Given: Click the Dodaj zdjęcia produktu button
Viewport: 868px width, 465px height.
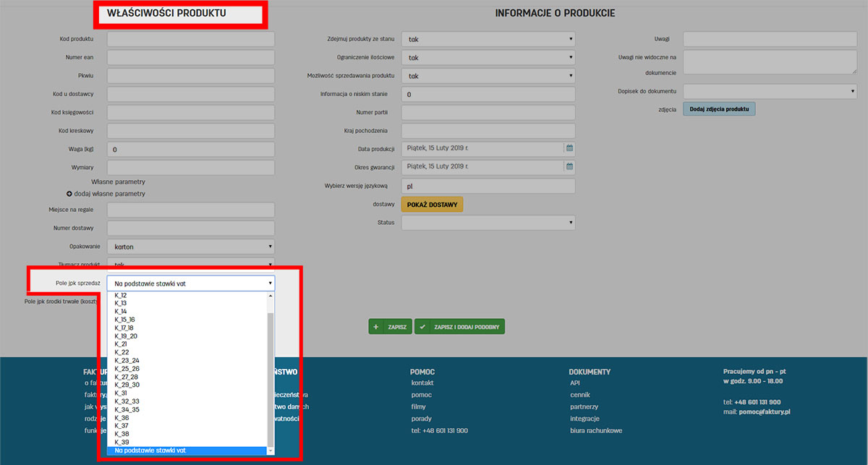Looking at the screenshot, I should point(718,109).
